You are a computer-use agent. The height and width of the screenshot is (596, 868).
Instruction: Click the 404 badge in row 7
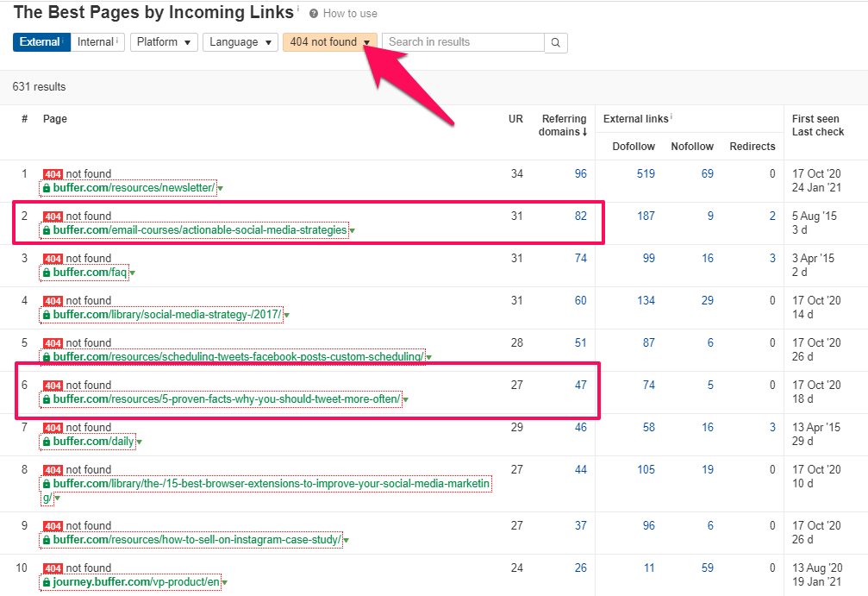tap(53, 428)
